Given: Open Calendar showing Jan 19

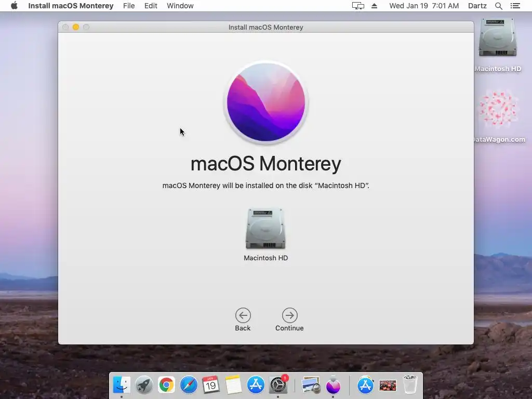Looking at the screenshot, I should [x=211, y=385].
